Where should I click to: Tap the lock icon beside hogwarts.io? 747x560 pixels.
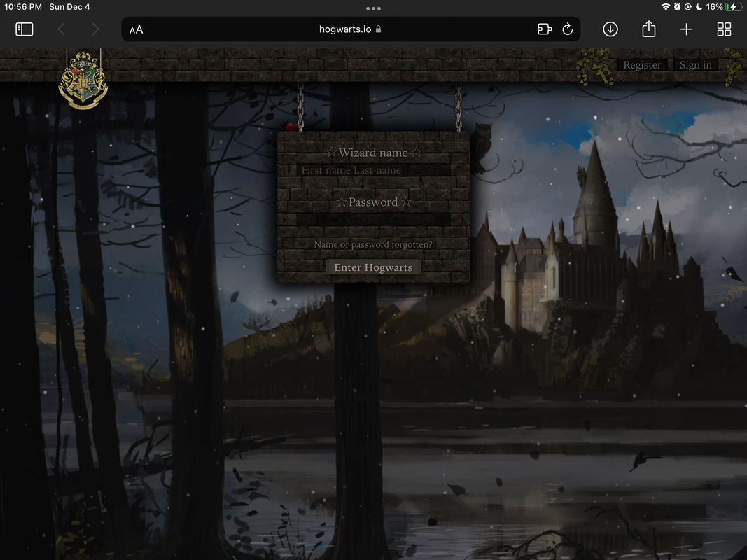click(x=378, y=29)
